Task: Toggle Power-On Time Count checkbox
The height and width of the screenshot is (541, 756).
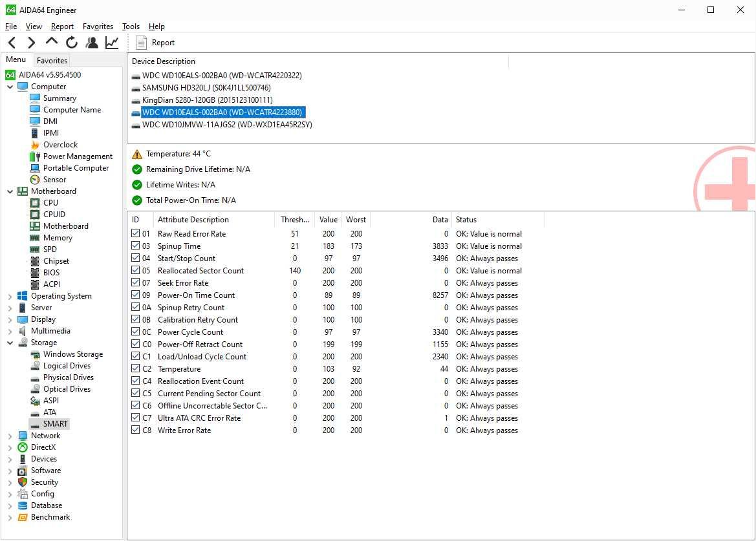Action: click(x=135, y=295)
